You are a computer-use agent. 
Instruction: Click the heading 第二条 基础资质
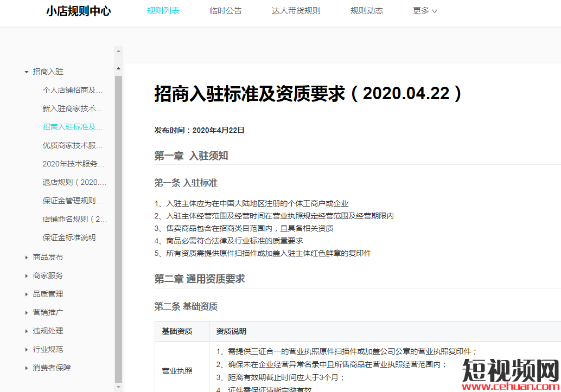[x=186, y=306]
